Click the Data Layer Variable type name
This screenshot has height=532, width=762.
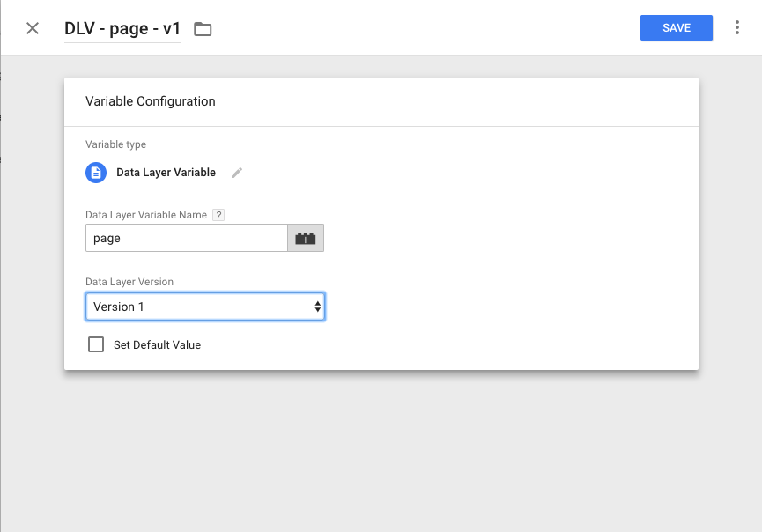[x=166, y=173]
